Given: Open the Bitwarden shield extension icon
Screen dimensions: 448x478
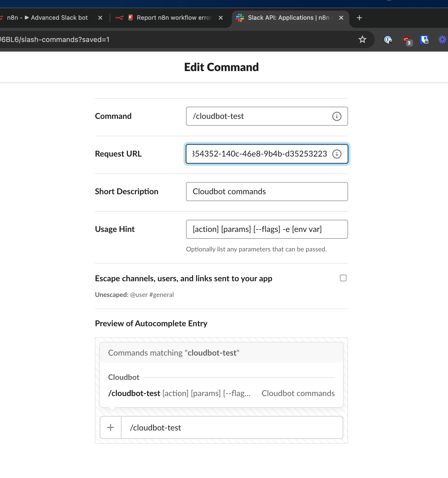Looking at the screenshot, I should coord(424,39).
